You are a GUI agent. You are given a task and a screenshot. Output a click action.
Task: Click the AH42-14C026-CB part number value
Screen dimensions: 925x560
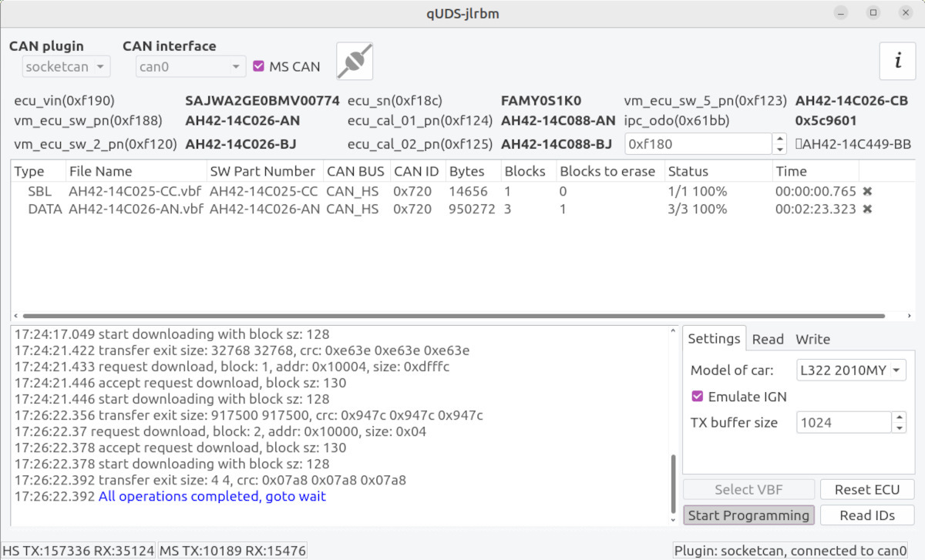tap(852, 101)
